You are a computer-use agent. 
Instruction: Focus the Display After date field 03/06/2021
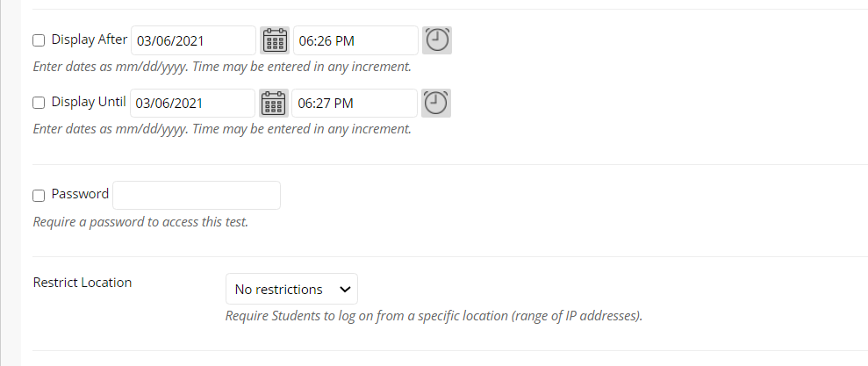(x=194, y=40)
